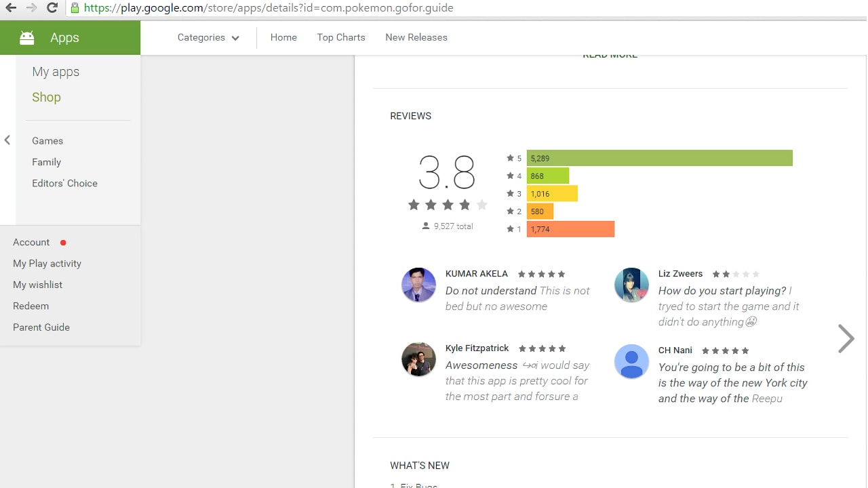Click CH Nani reviewer name
Viewport: 868px width, 488px height.
[x=675, y=350]
